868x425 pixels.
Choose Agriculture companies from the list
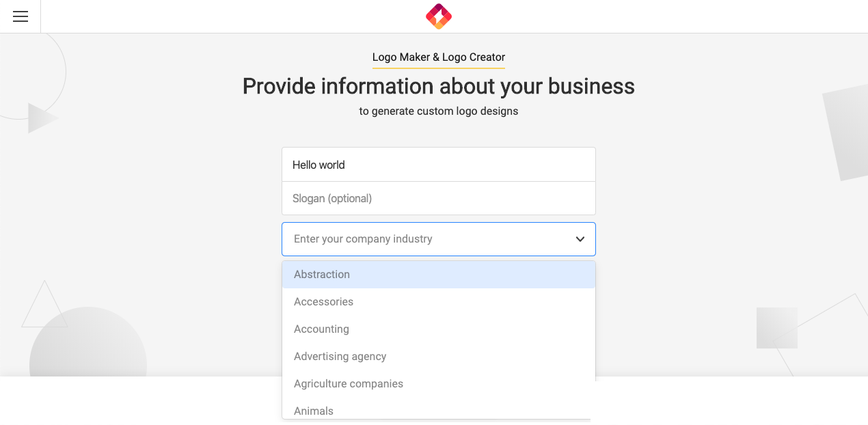[x=439, y=384]
